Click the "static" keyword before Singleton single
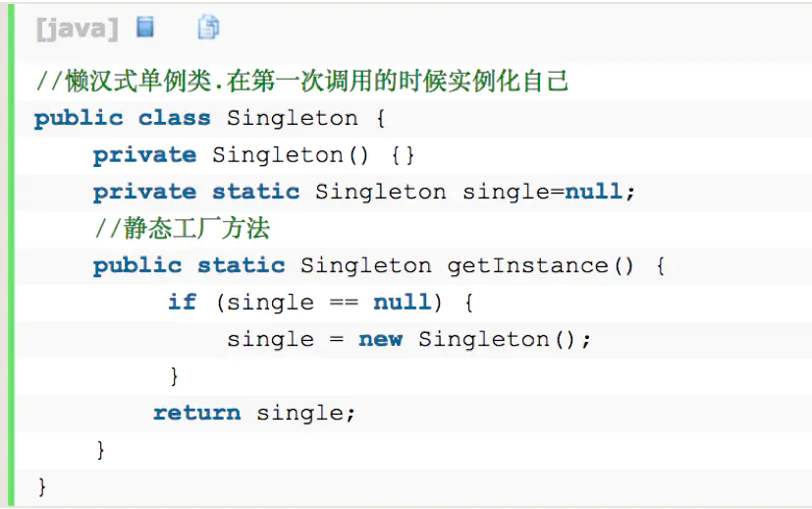This screenshot has width=812, height=509. pyautogui.click(x=256, y=192)
